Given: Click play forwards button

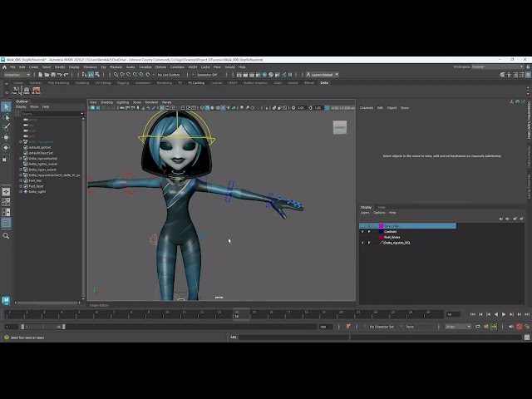Looking at the screenshot, I should pos(504,314).
